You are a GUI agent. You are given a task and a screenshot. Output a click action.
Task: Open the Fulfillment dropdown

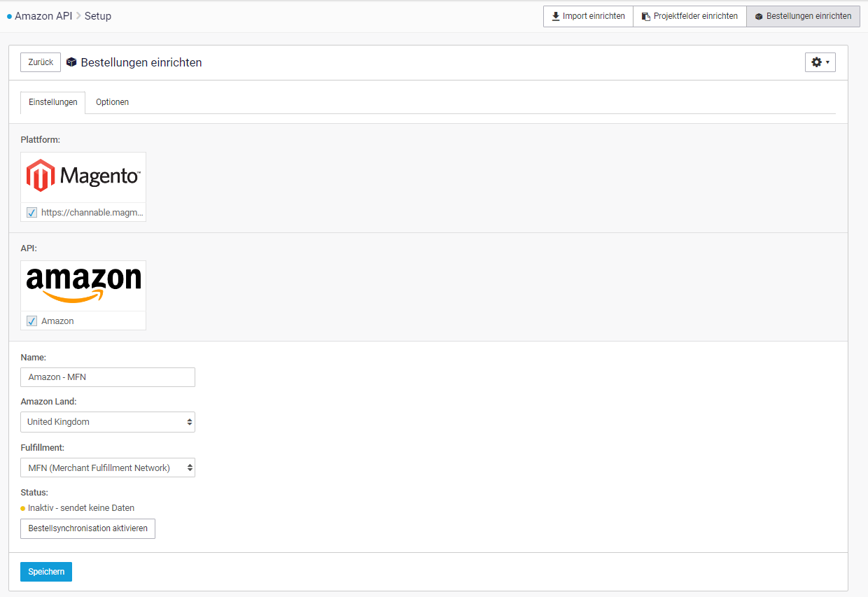click(x=108, y=468)
